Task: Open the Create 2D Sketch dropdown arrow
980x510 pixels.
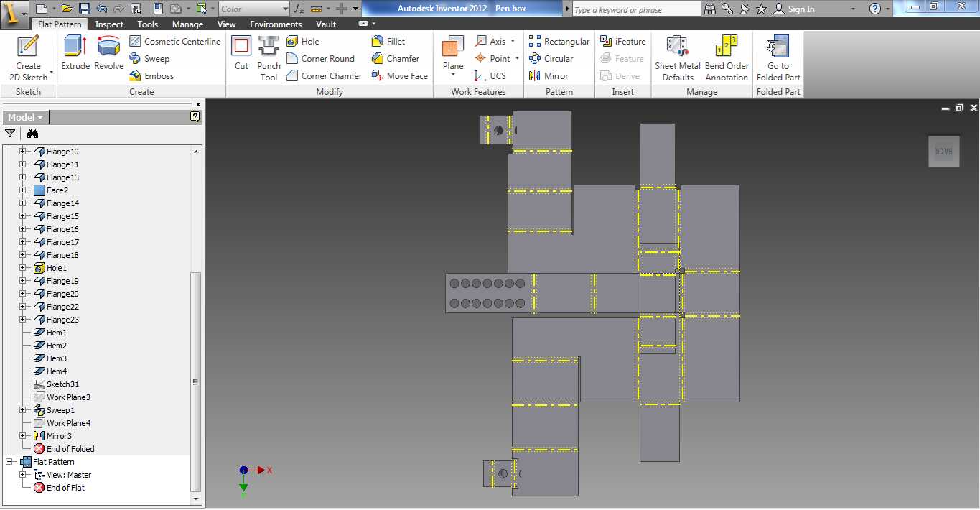Action: (x=52, y=73)
